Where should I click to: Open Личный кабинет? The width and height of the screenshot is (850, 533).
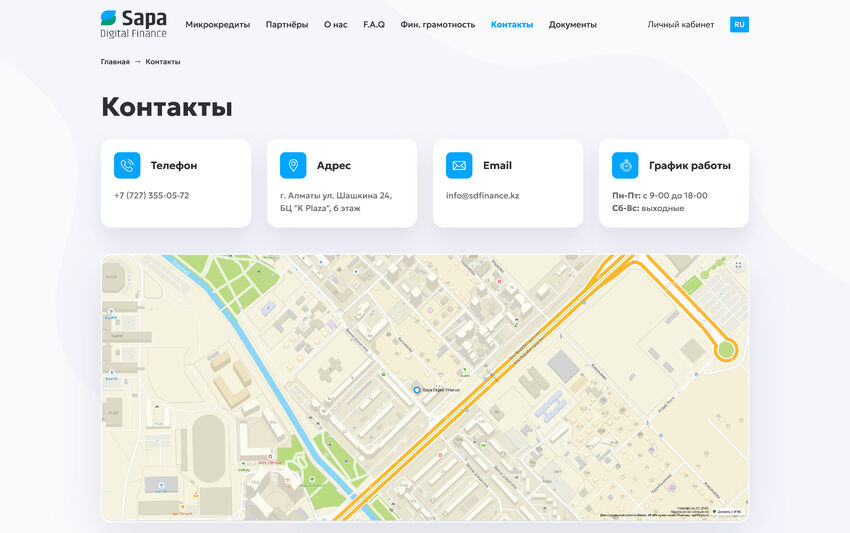681,24
